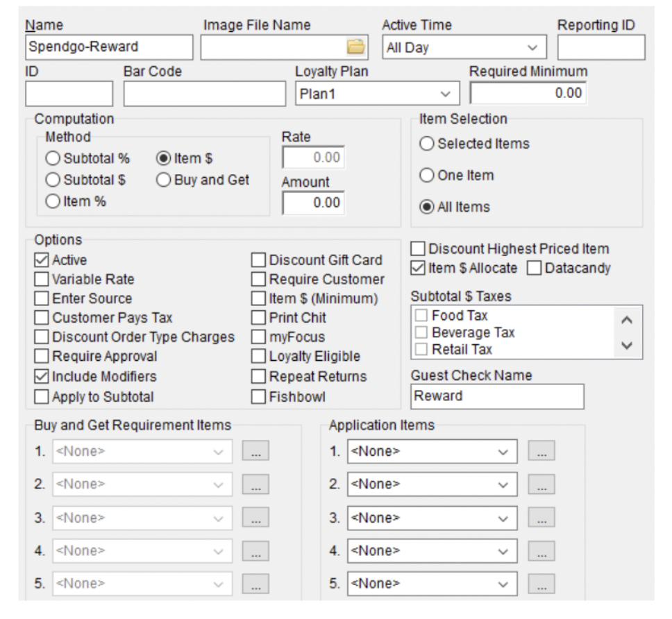This screenshot has height=619, width=672.
Task: Click the ellipsis button beside Application Item 5
Action: click(x=541, y=585)
